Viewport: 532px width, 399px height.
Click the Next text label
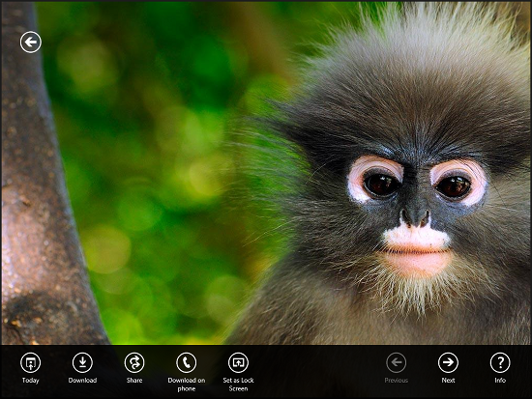(x=448, y=381)
